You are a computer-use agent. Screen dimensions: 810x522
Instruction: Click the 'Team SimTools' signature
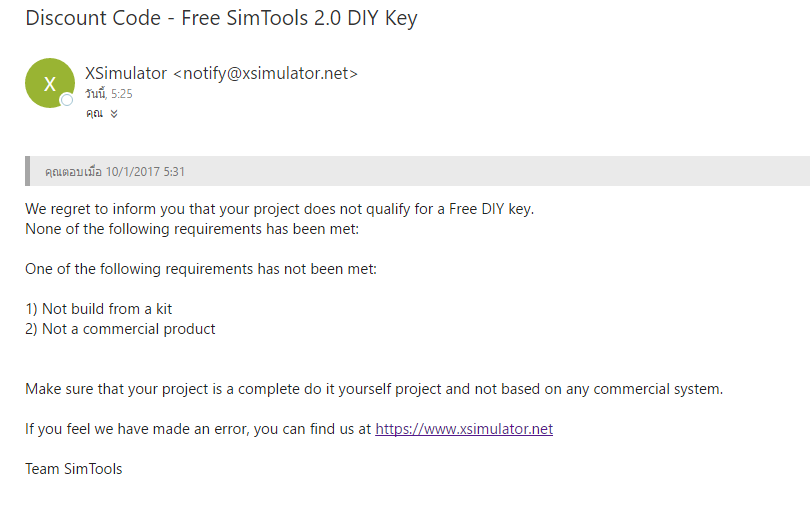[74, 469]
